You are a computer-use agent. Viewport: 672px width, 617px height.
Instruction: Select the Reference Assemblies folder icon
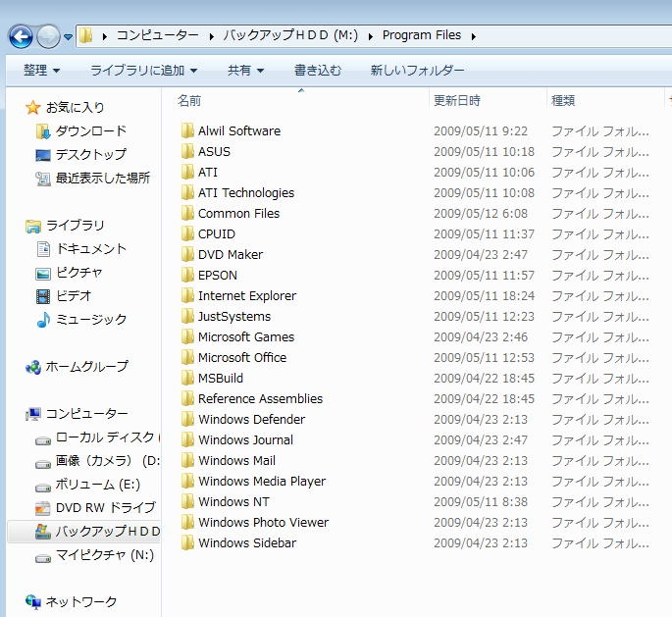pyautogui.click(x=187, y=398)
